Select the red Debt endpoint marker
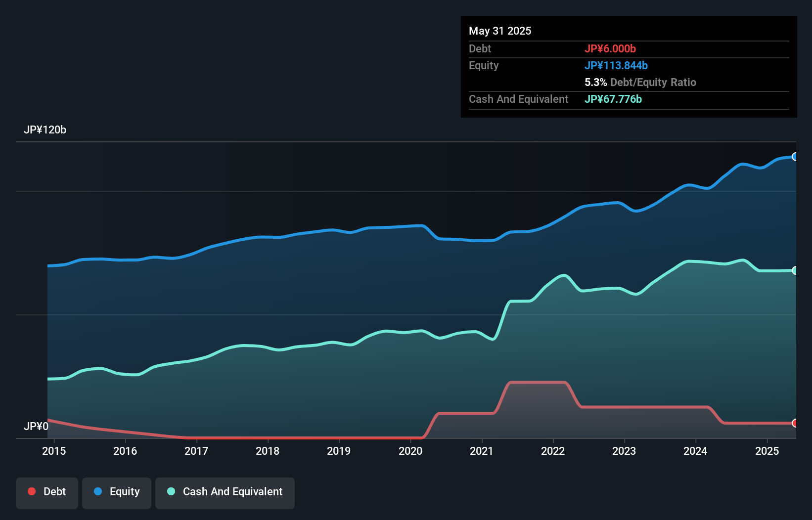 click(795, 423)
